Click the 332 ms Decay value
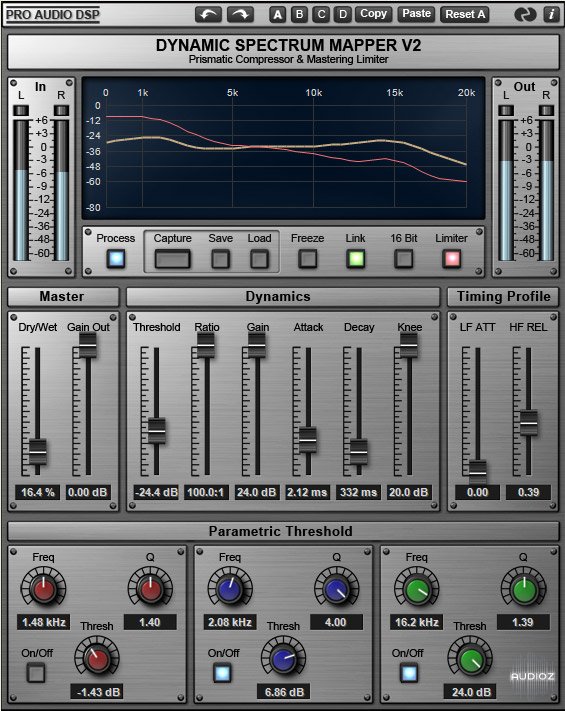Viewport: 565px width, 711px height. click(358, 492)
